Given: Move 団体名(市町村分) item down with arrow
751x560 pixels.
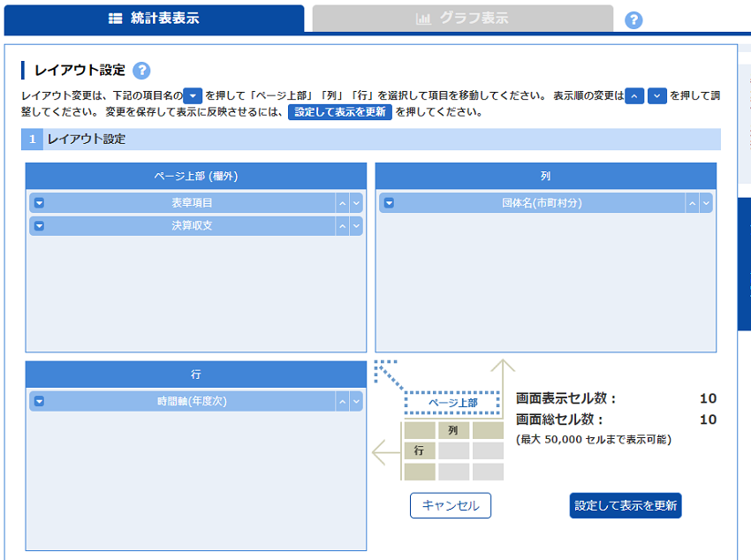Looking at the screenshot, I should click(x=706, y=203).
